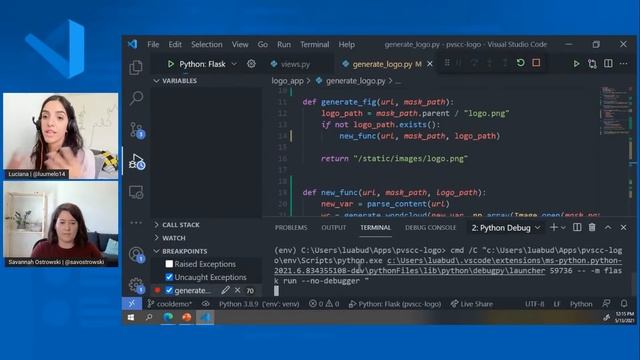Image resolution: width=640 pixels, height=360 pixels.
Task: Open editor More Actions ellipsis
Action: tap(623, 63)
